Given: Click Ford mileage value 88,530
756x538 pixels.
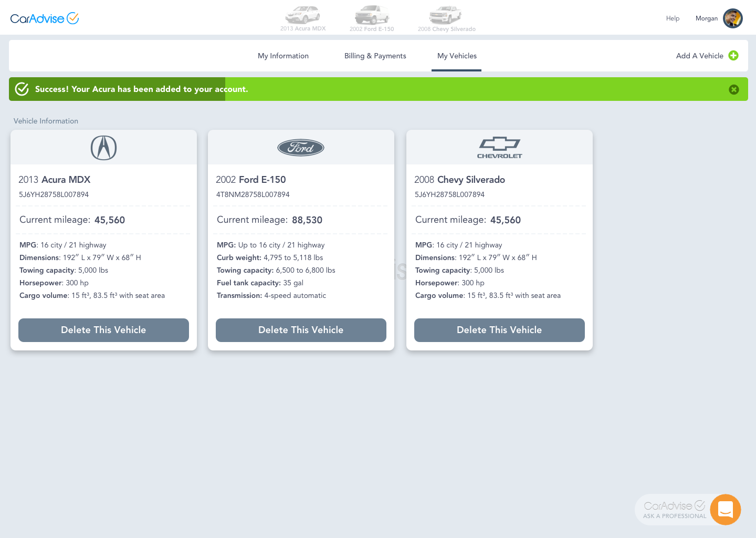Looking at the screenshot, I should (x=307, y=220).
